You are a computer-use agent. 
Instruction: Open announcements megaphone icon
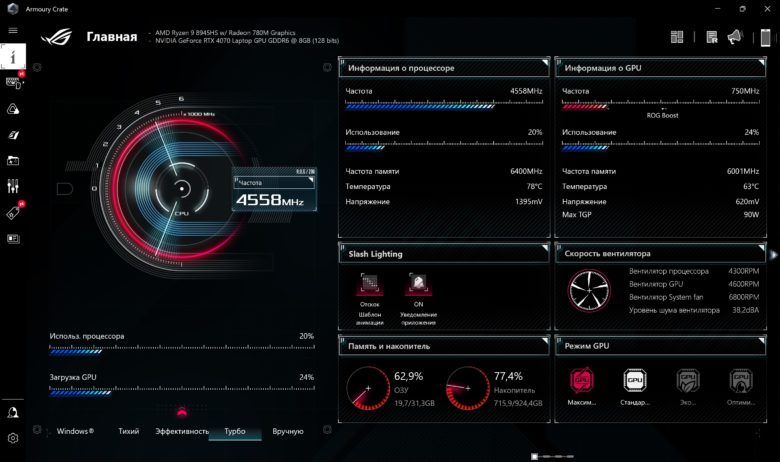click(735, 37)
